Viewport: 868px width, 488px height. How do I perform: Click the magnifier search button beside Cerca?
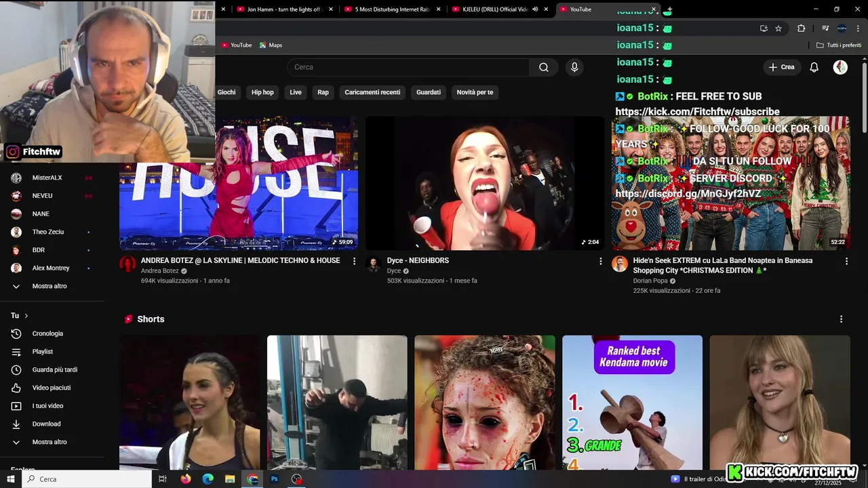point(544,67)
